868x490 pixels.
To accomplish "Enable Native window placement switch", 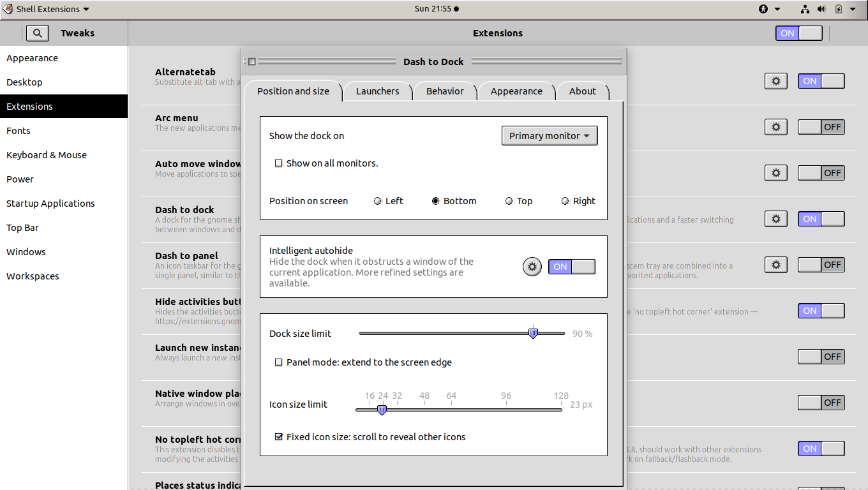I will pos(821,403).
